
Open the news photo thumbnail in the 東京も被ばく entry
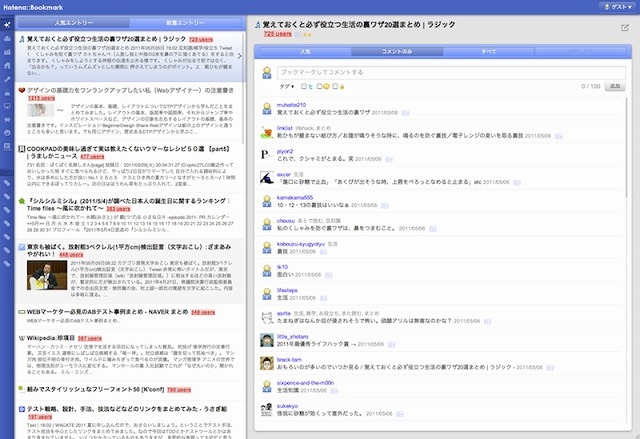pyautogui.click(x=47, y=275)
